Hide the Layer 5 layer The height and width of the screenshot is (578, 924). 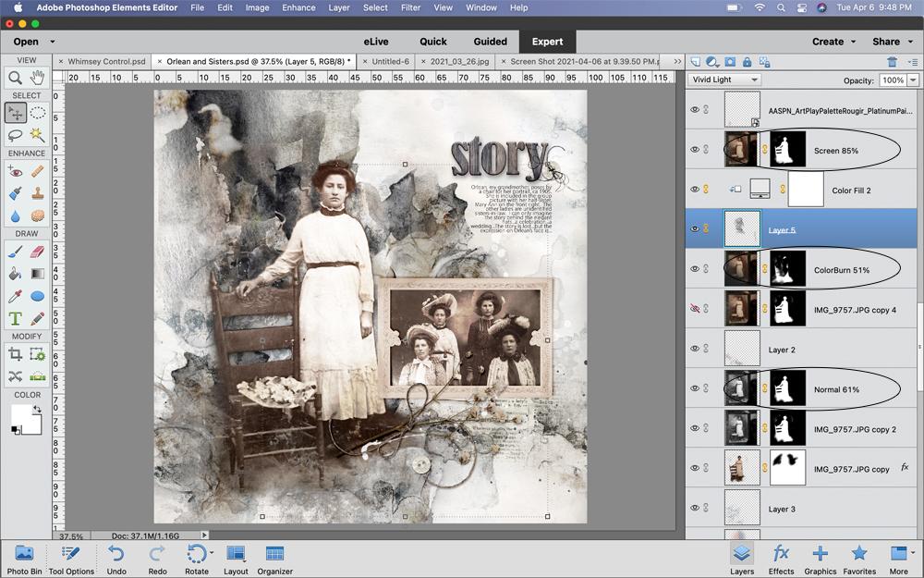[x=695, y=228]
